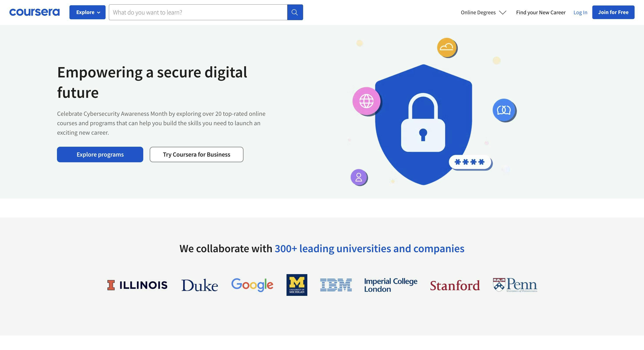Screen dimensions: 644x350
Task: Click the Log In link
Action: click(x=580, y=12)
